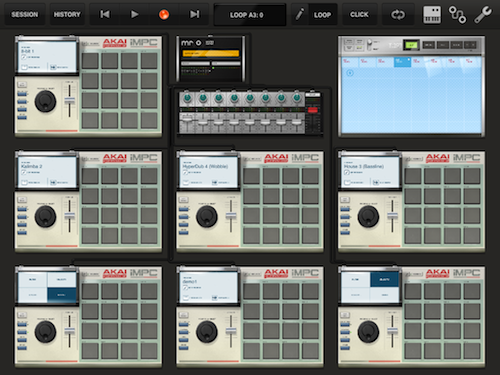Skip forward with the next icon
Screen dimensions: 500x375
click(194, 14)
